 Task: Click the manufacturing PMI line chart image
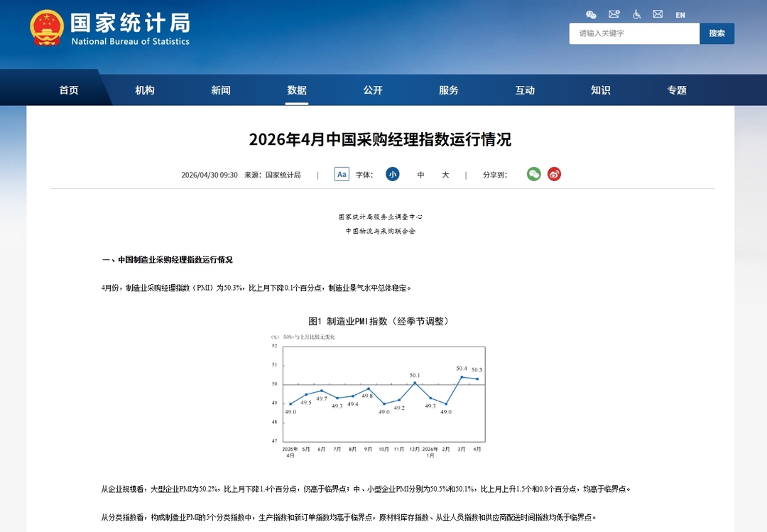(379, 387)
